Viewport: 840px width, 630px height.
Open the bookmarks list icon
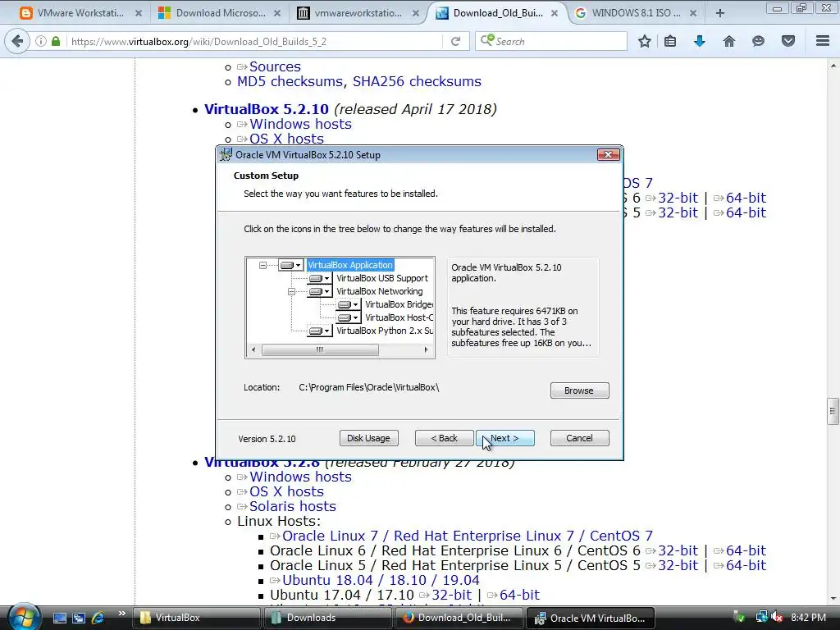tap(670, 41)
